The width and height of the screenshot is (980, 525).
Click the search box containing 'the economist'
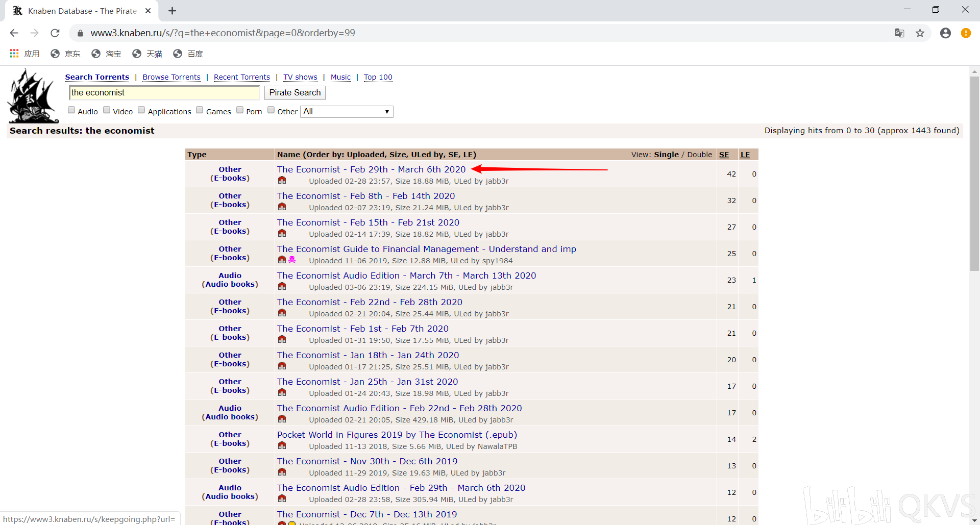[x=164, y=93]
